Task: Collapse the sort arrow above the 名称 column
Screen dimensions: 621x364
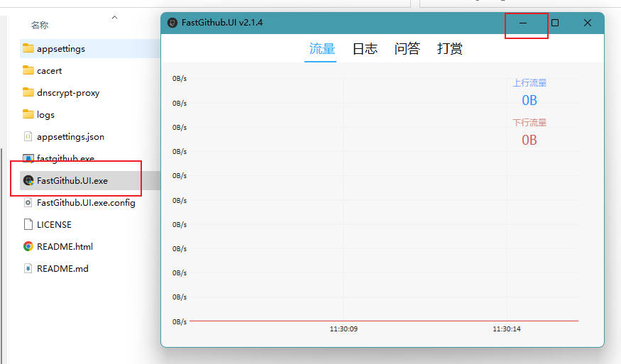Action: (x=115, y=17)
